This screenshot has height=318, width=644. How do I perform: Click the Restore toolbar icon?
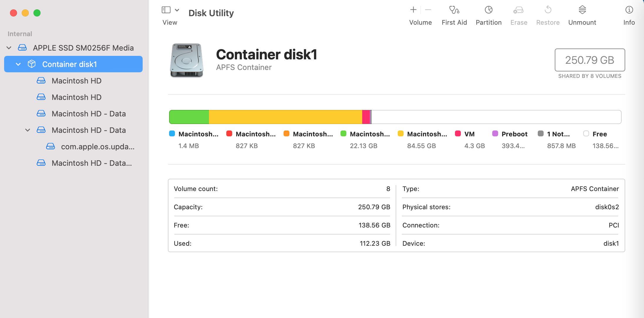tap(548, 10)
